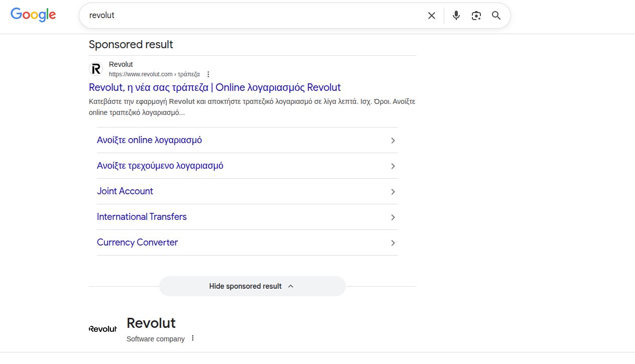Open the Joint Account sitelink
The image size is (635, 364).
point(125,191)
